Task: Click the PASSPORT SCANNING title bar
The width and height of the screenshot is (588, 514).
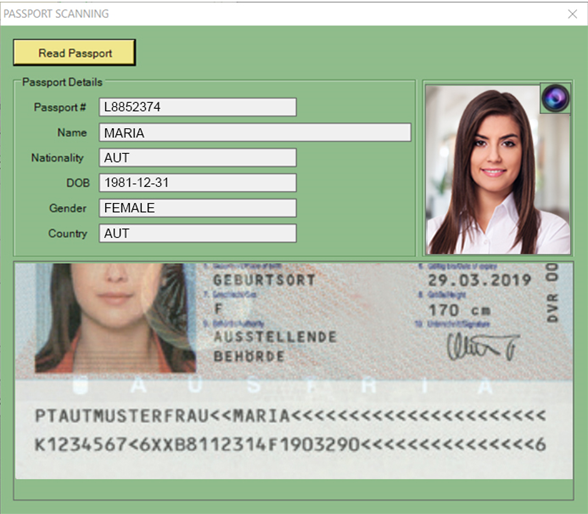Action: click(x=281, y=14)
